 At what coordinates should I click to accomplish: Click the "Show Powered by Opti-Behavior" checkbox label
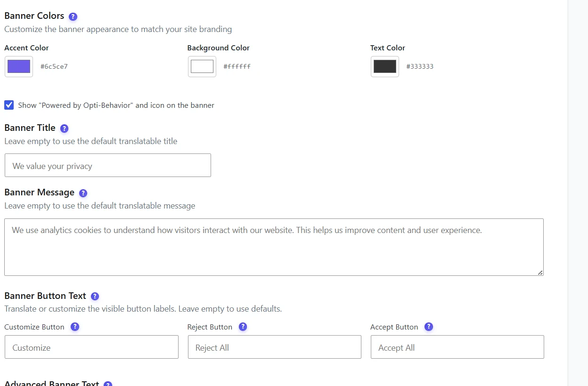116,105
